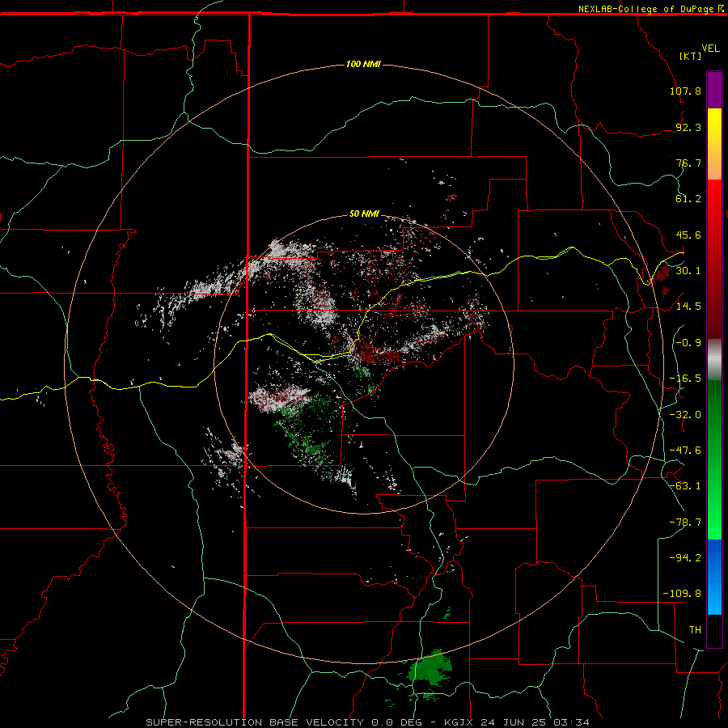Select the 107.8 velocity scale value
728x728 pixels.
[x=685, y=91]
